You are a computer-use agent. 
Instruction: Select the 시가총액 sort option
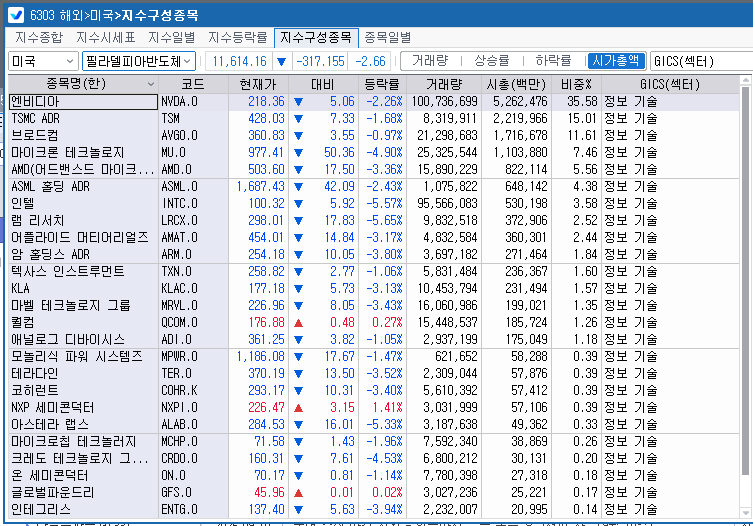616,61
